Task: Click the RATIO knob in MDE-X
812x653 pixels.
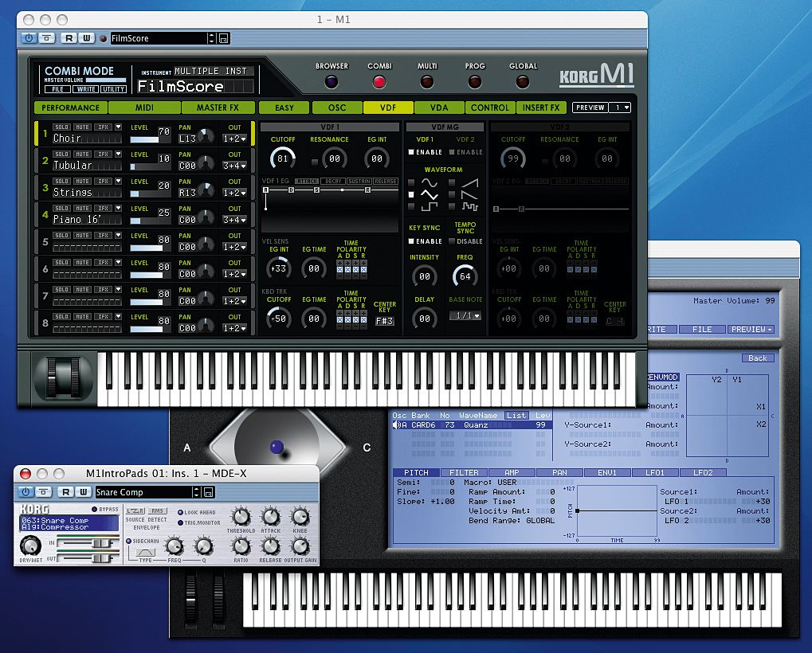Action: [x=241, y=545]
